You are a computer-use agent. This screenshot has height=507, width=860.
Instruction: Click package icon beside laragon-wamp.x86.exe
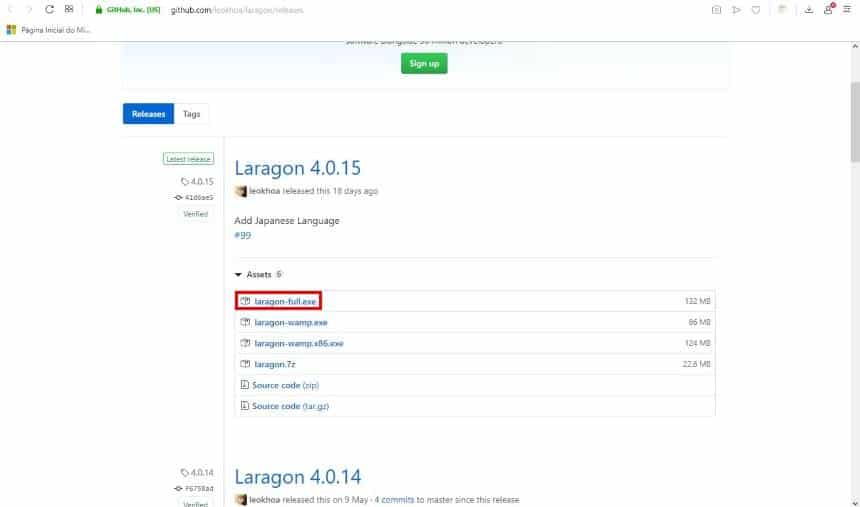[245, 343]
